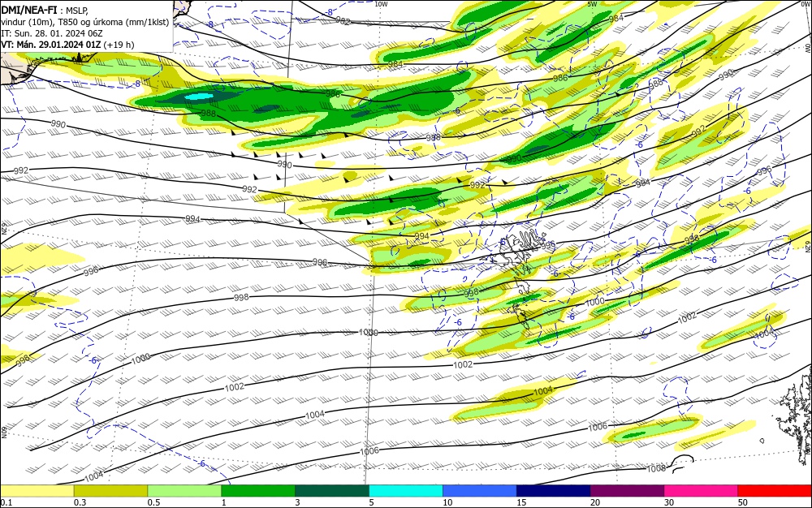Viewport: 812px width, 508px height.
Task: Click the light green 0.5–1 legend swatch
Action: [x=184, y=491]
